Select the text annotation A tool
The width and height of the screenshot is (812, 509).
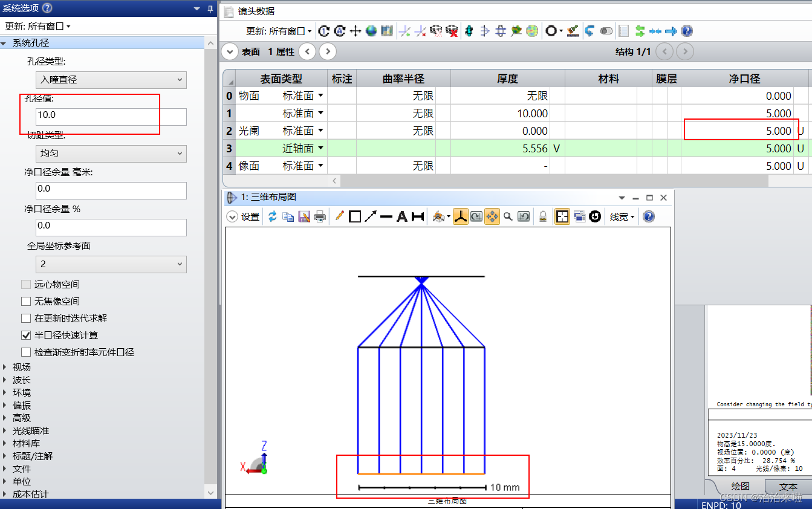tap(402, 216)
